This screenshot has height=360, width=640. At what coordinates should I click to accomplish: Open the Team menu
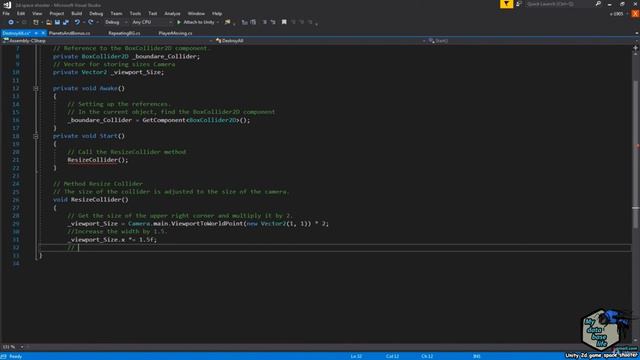116,13
